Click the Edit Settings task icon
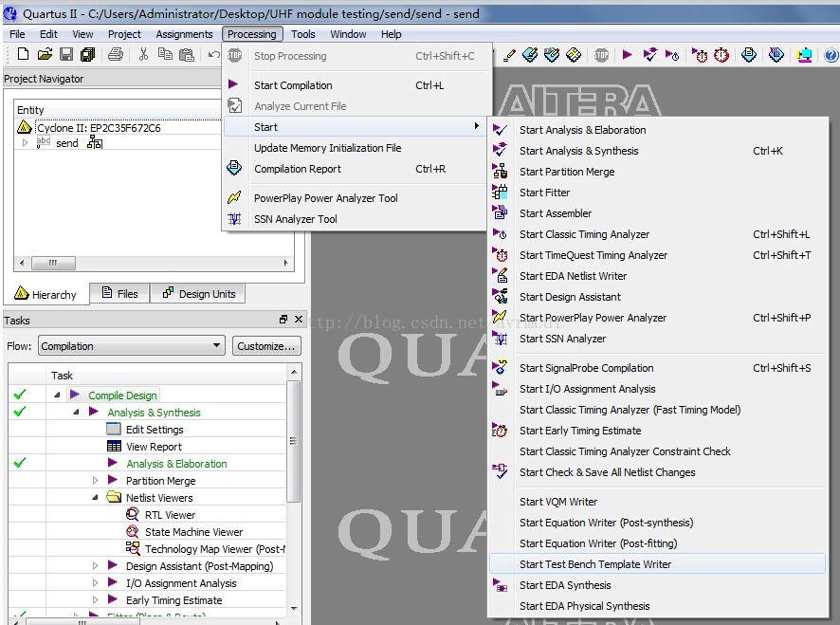 114,429
